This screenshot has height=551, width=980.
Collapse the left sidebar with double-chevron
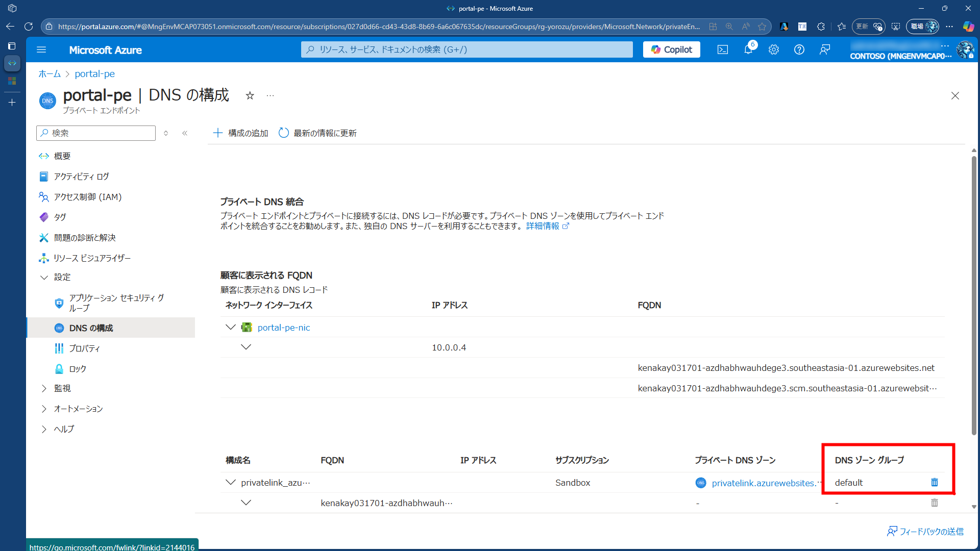click(x=185, y=133)
